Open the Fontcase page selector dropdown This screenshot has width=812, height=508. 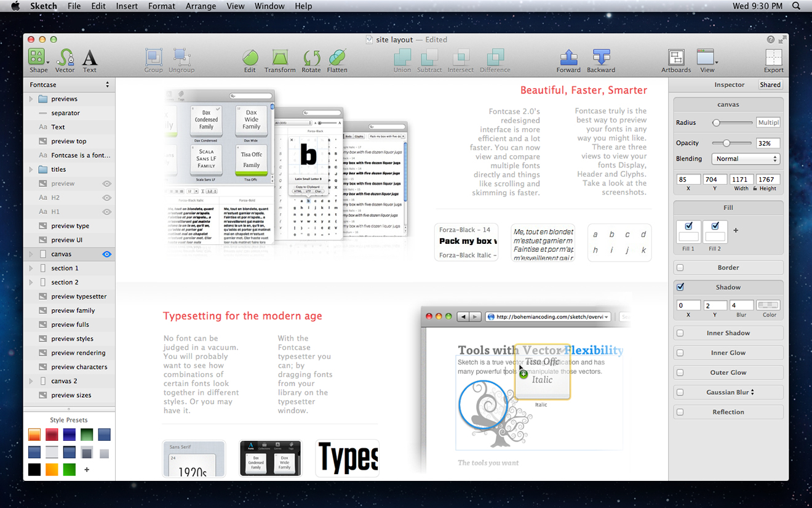(x=69, y=85)
